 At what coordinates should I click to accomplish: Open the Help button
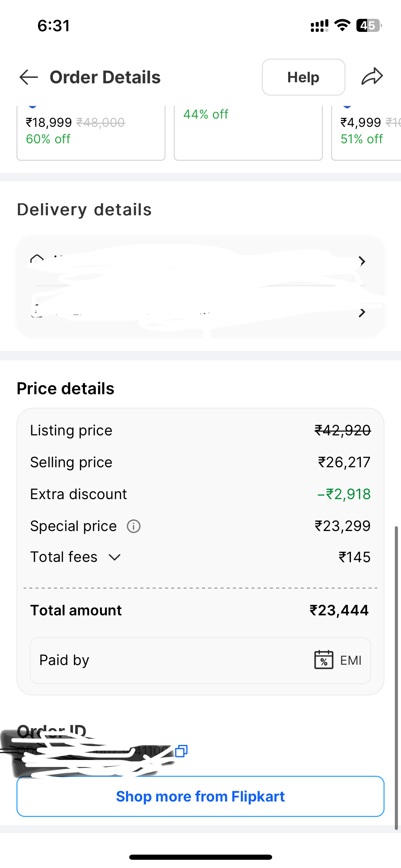tap(303, 77)
